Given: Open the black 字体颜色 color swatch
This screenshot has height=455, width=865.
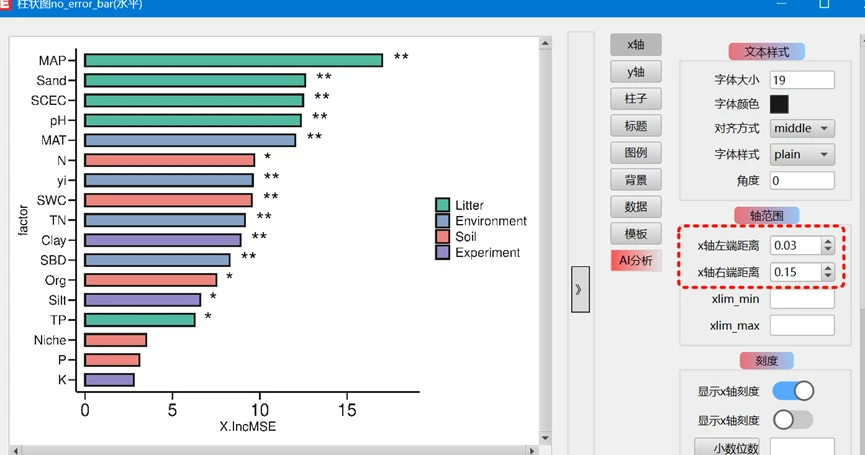Looking at the screenshot, I should pyautogui.click(x=779, y=104).
